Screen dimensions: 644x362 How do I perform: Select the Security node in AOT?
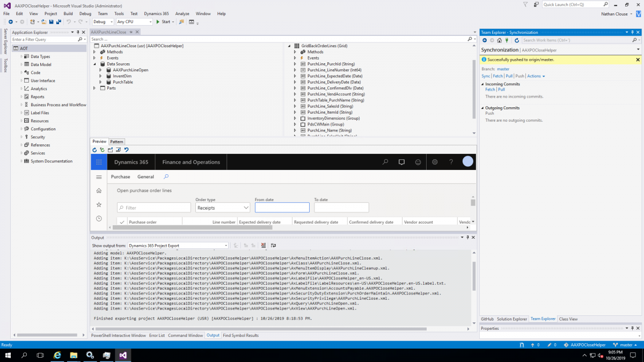point(38,137)
